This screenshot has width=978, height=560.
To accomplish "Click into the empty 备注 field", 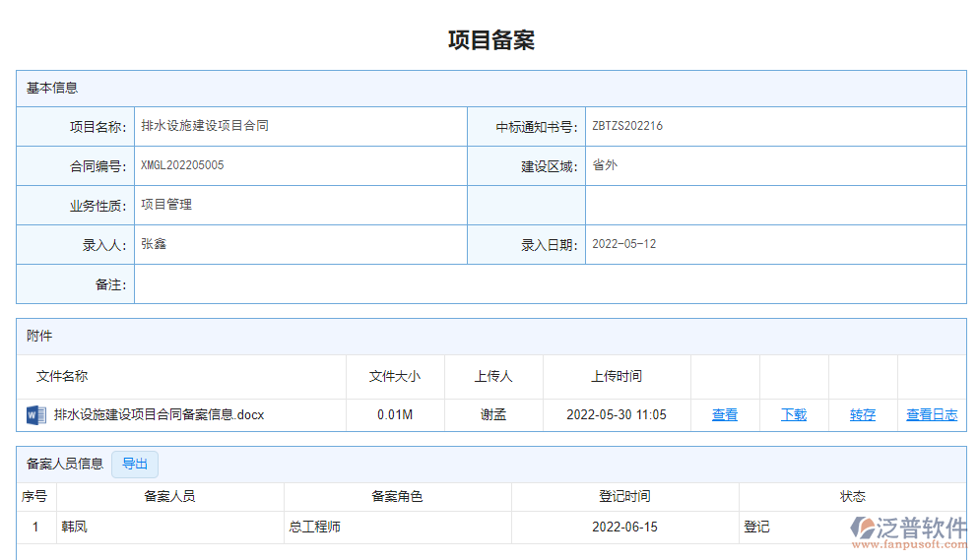I will tap(550, 284).
